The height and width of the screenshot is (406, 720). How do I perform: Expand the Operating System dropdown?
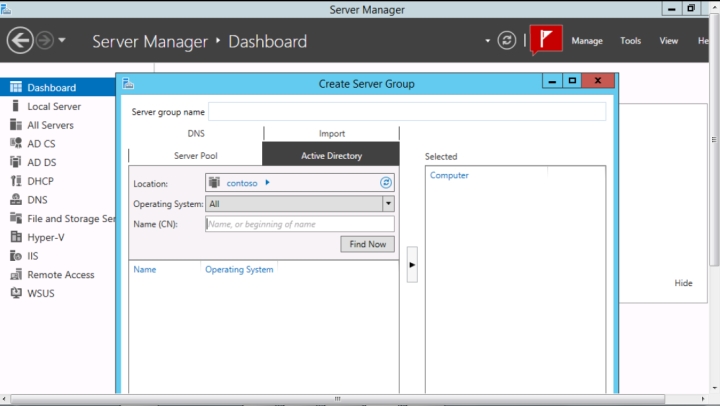[388, 204]
